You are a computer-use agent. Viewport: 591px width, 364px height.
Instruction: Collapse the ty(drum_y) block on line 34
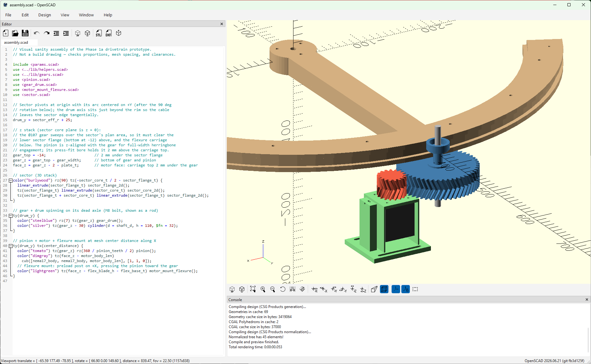tap(11, 216)
